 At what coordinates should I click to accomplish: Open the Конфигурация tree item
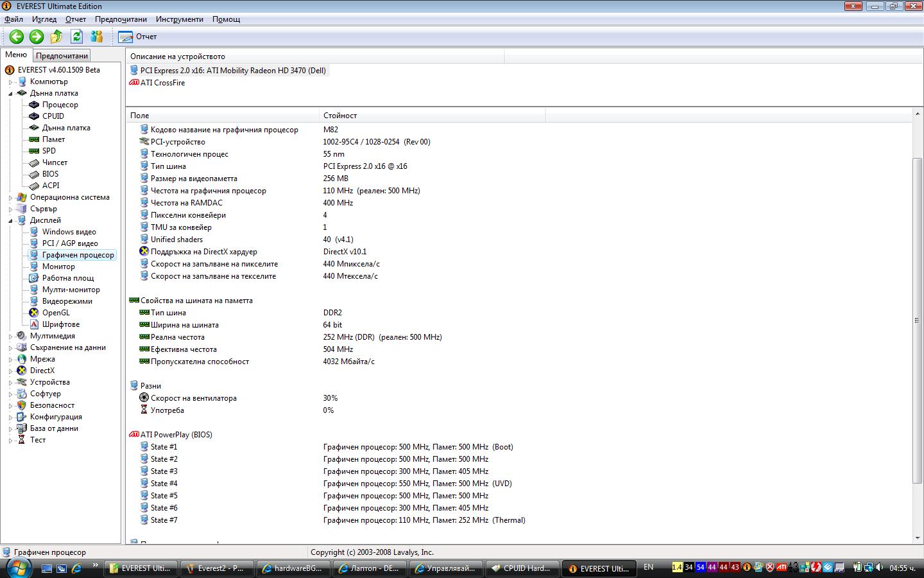(56, 417)
